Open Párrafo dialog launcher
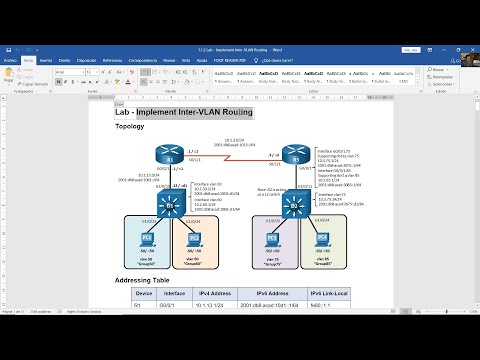Viewport: 480px width, 360px height. [x=207, y=91]
